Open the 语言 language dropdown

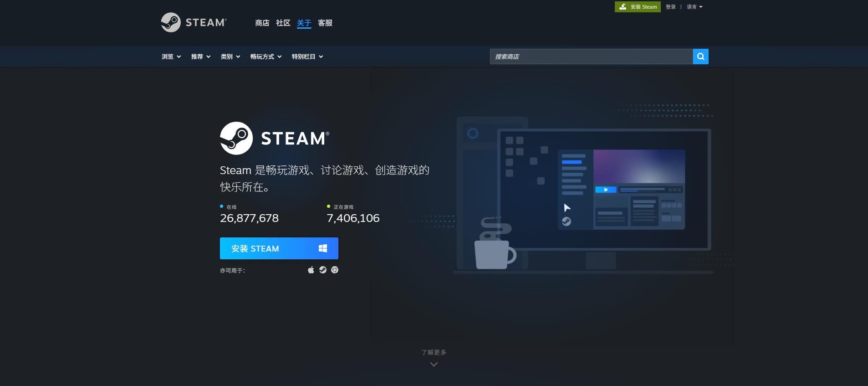click(694, 7)
